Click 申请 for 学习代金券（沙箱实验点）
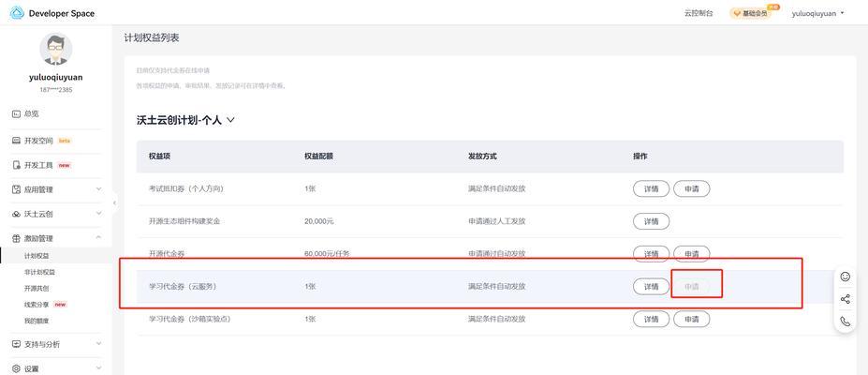The width and height of the screenshot is (868, 375). 691,319
